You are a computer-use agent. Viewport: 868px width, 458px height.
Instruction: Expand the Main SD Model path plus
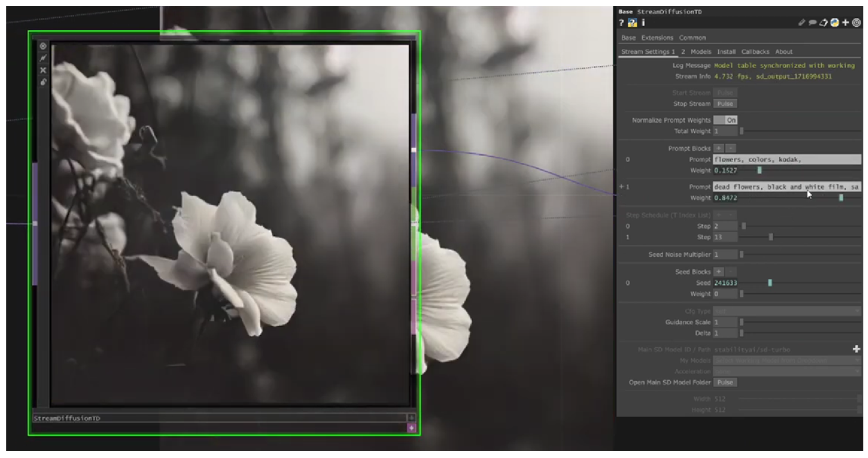point(856,349)
